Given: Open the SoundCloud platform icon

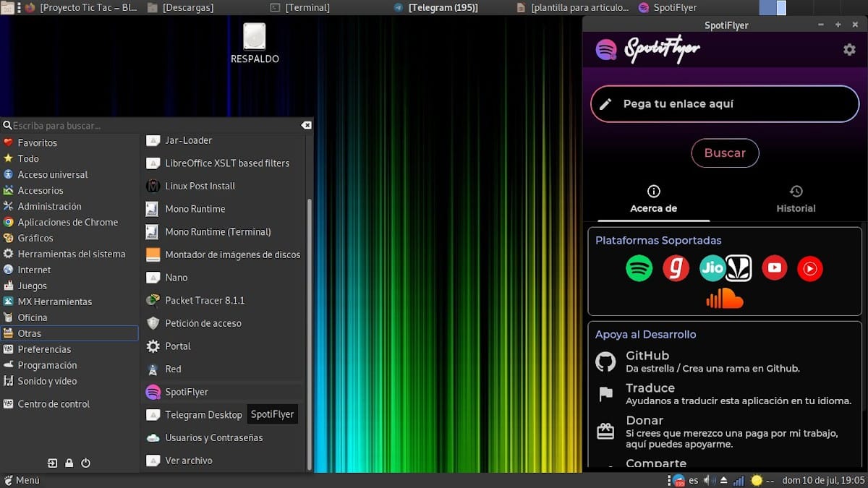Looking at the screenshot, I should pos(725,298).
